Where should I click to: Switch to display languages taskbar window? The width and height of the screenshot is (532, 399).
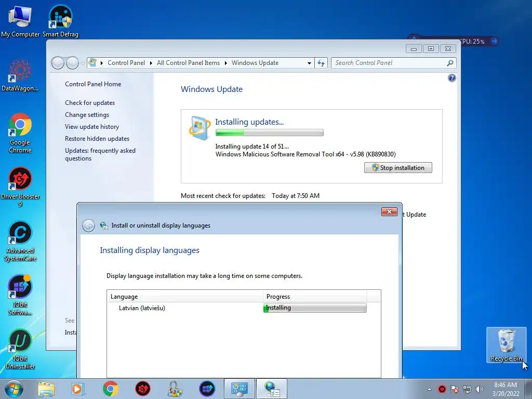[271, 389]
